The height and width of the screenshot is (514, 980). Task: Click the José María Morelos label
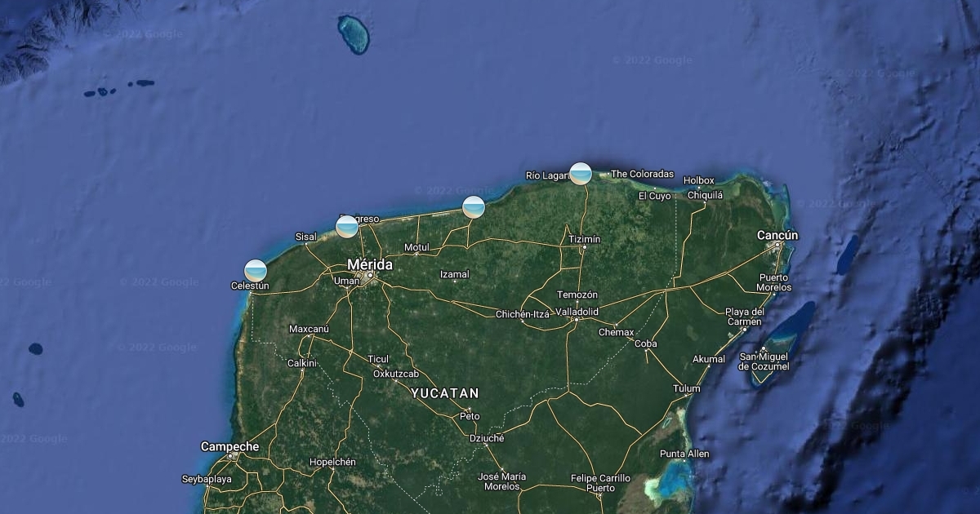[501, 481]
